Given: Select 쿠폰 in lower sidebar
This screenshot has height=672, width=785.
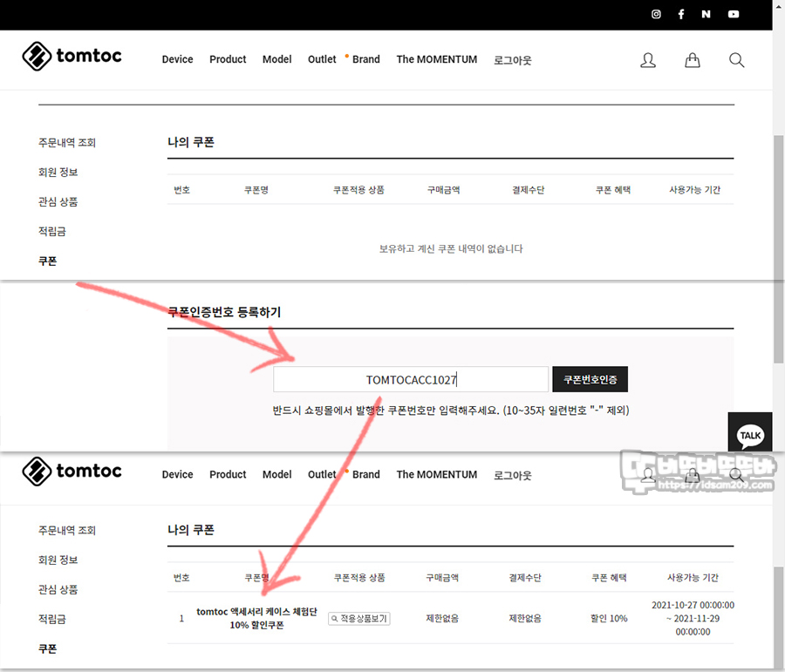Looking at the screenshot, I should coord(48,648).
